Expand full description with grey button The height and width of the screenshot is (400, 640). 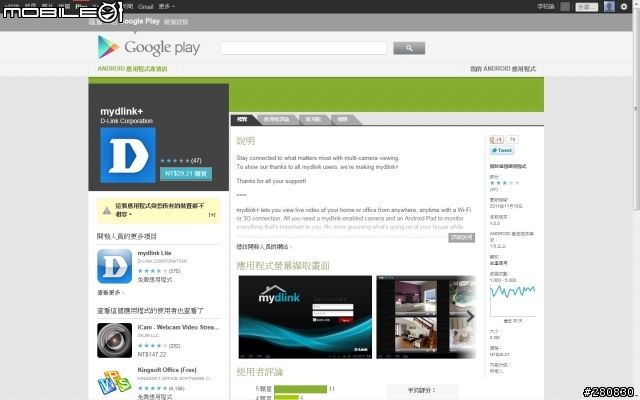[461, 238]
